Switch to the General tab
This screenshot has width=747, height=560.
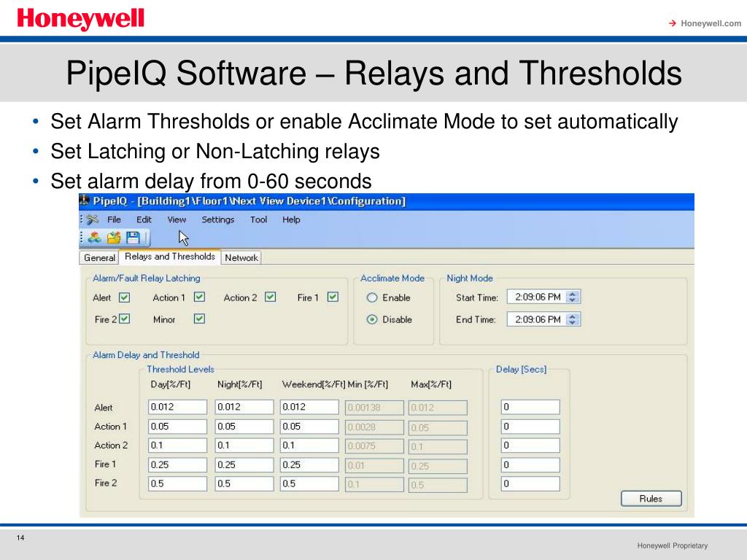[x=99, y=257]
